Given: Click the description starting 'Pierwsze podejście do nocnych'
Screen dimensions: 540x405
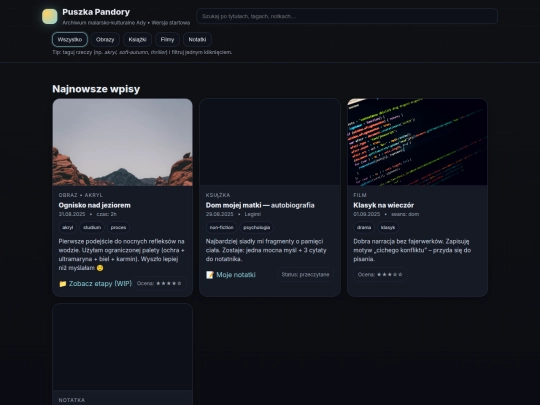Looking at the screenshot, I should (122, 255).
